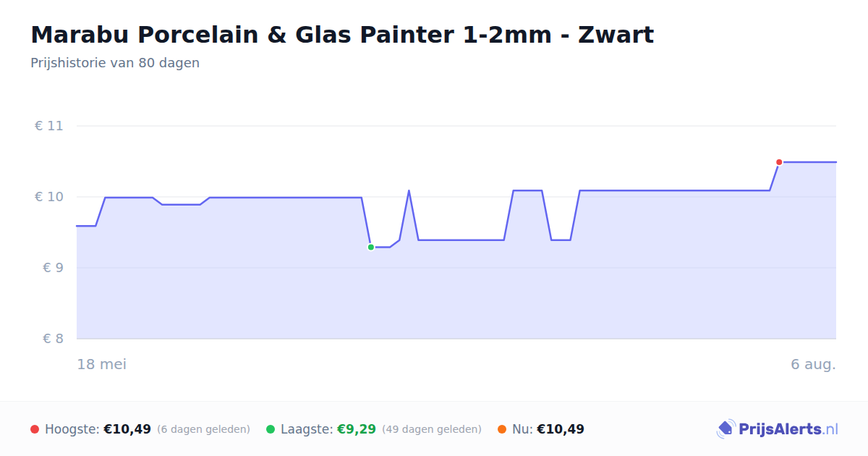Viewport: 868px width, 456px height.
Task: Click the red highest-price marker on the chart
Action: click(x=779, y=162)
